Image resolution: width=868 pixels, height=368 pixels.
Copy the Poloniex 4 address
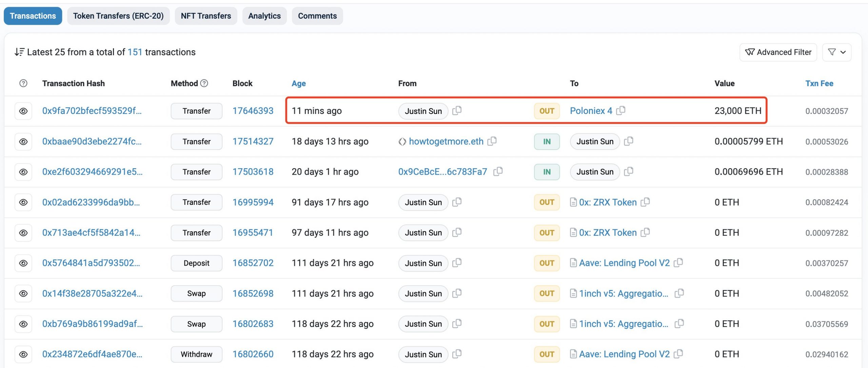point(621,111)
